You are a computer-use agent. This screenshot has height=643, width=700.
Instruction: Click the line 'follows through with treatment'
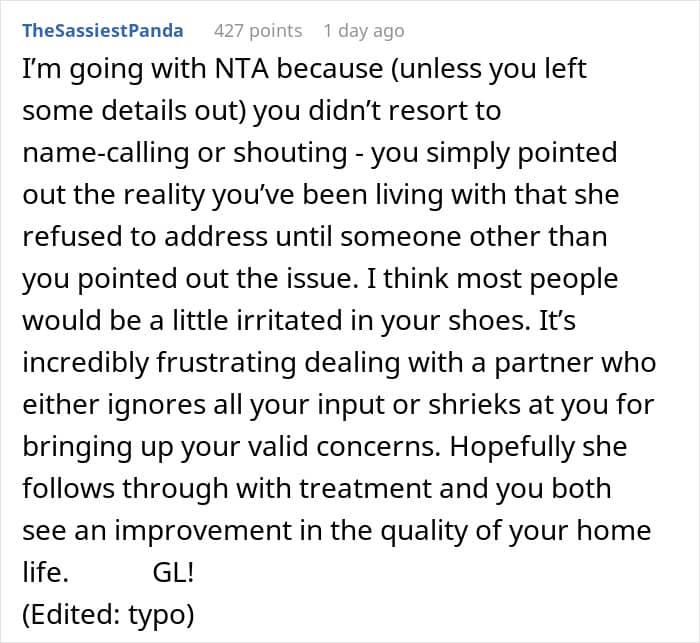(x=317, y=489)
